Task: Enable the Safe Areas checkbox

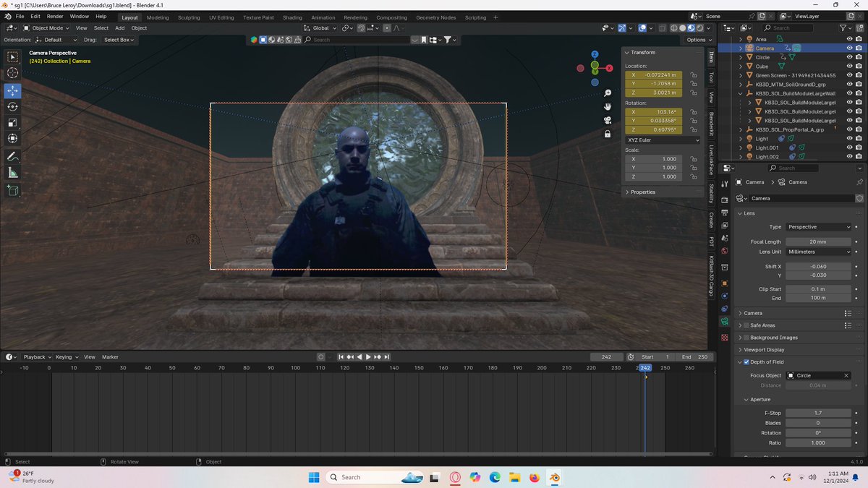Action: (x=746, y=325)
